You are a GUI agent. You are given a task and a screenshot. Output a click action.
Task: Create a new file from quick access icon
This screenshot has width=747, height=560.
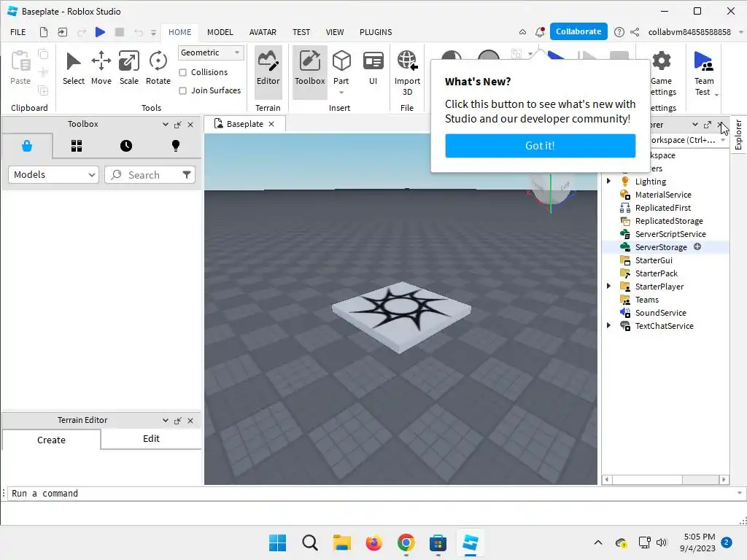[x=43, y=32]
